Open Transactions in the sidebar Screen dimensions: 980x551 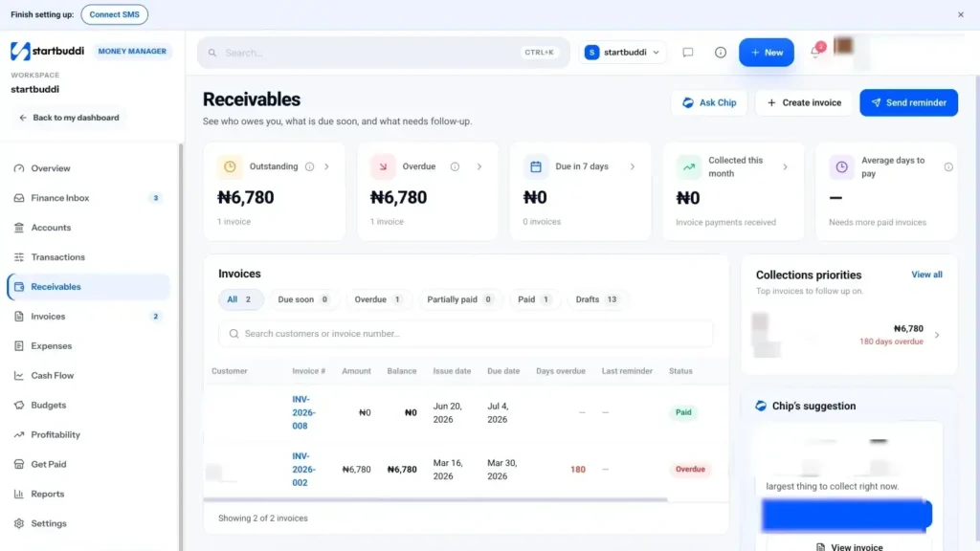point(88,257)
